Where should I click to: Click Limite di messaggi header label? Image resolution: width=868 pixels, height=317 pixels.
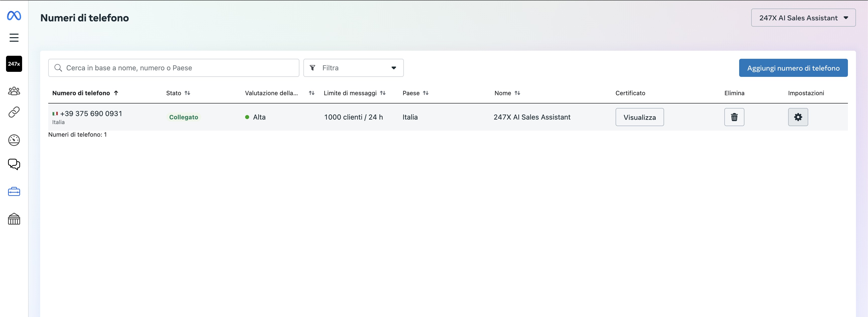click(x=350, y=93)
